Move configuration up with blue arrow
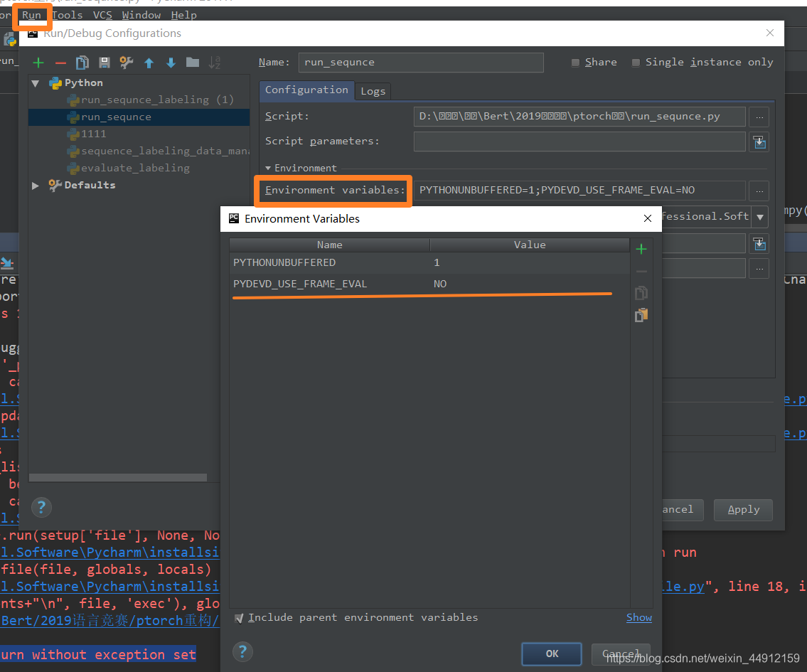 coord(149,63)
